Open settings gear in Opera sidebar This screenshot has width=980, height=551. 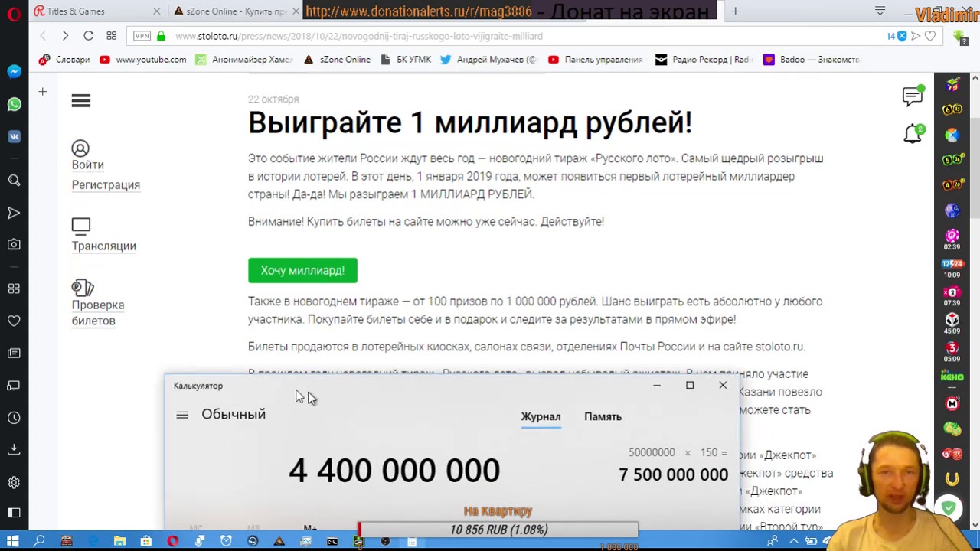click(x=14, y=482)
